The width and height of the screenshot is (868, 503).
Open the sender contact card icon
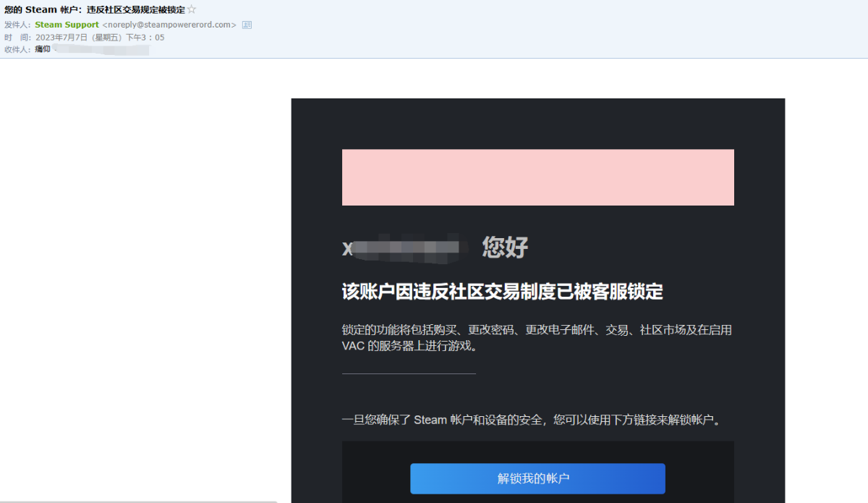click(x=247, y=25)
